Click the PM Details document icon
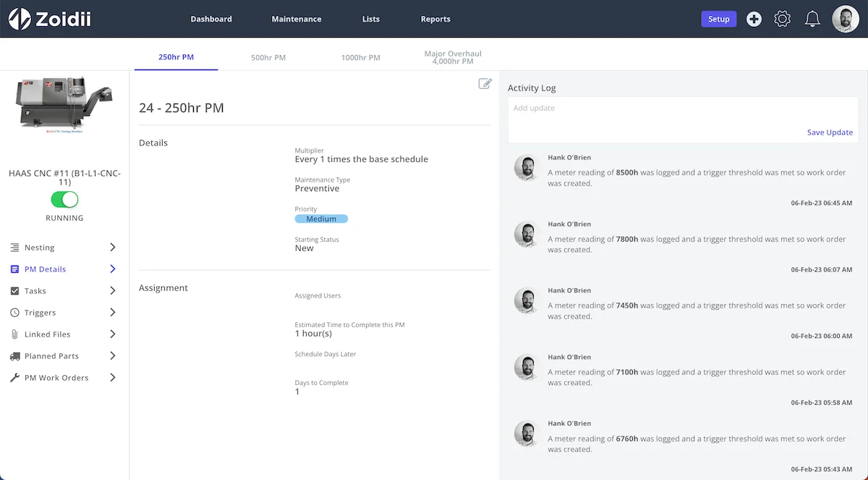This screenshot has width=868, height=480. click(14, 269)
